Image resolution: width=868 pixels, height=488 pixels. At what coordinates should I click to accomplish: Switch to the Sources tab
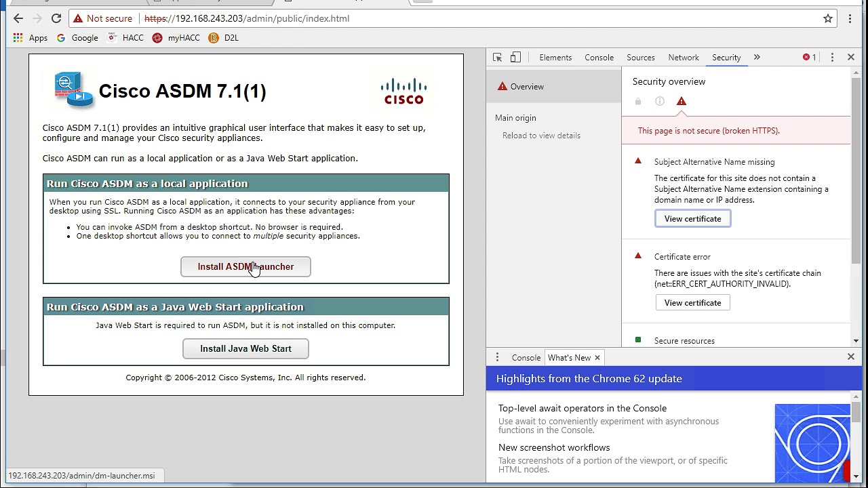640,58
